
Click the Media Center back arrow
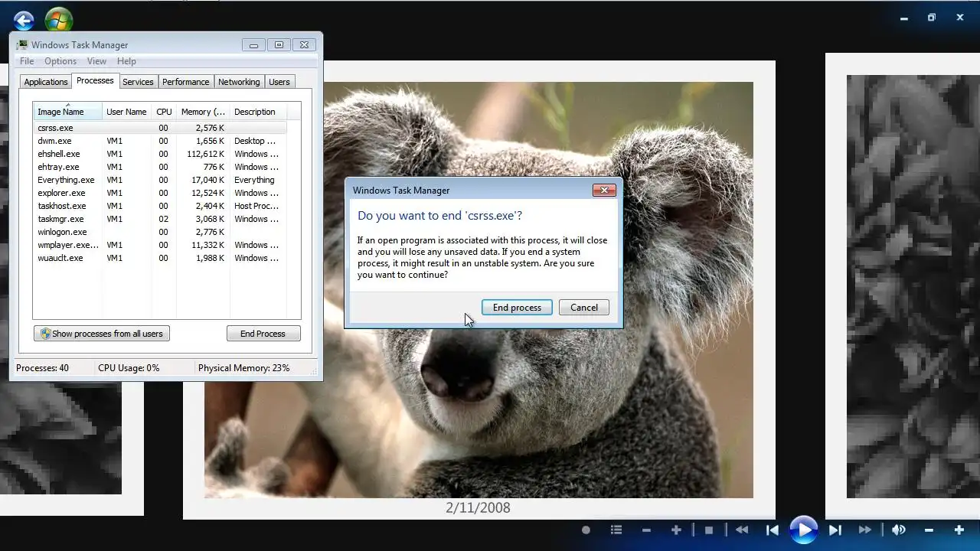[24, 21]
